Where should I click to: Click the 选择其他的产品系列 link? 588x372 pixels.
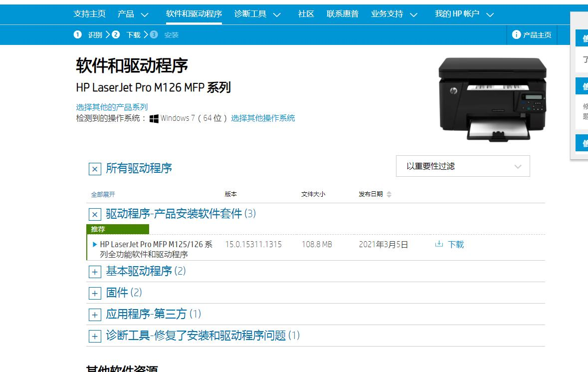coord(111,106)
